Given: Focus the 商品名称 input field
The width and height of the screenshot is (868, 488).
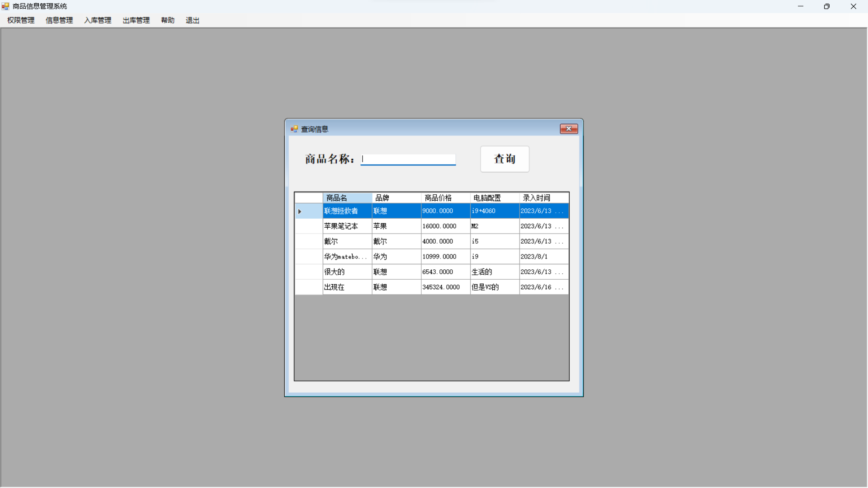Looking at the screenshot, I should coord(408,159).
